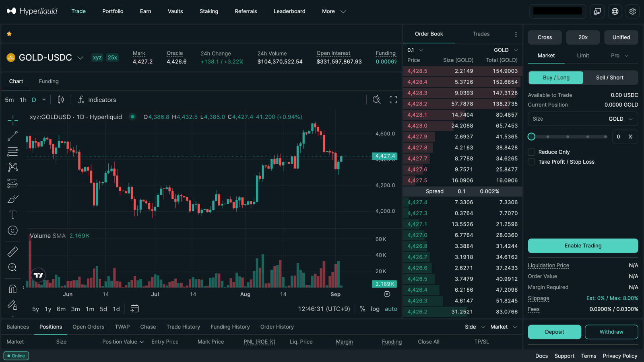Open the Privacy Policy link

(620, 356)
